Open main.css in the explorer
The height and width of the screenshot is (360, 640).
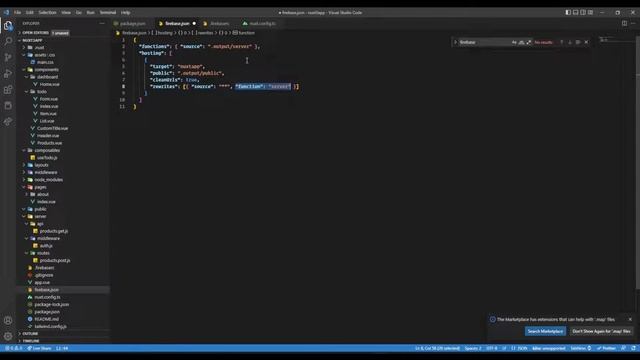click(x=45, y=62)
